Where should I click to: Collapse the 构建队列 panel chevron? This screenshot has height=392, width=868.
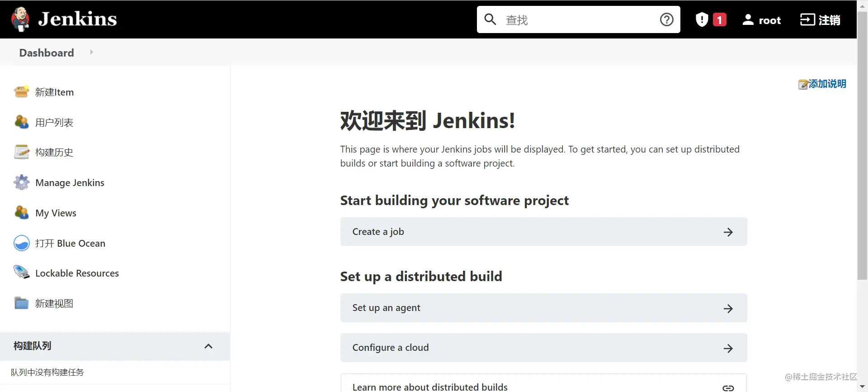click(208, 346)
